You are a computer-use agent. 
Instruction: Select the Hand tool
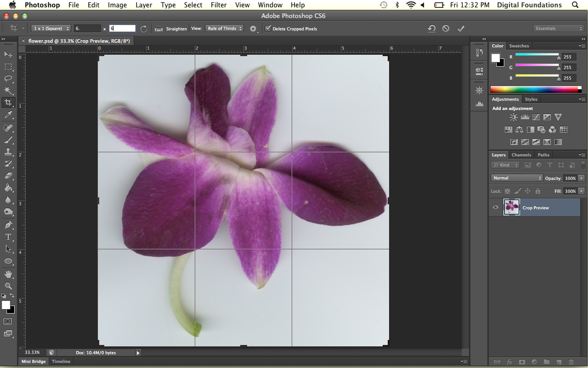8,274
